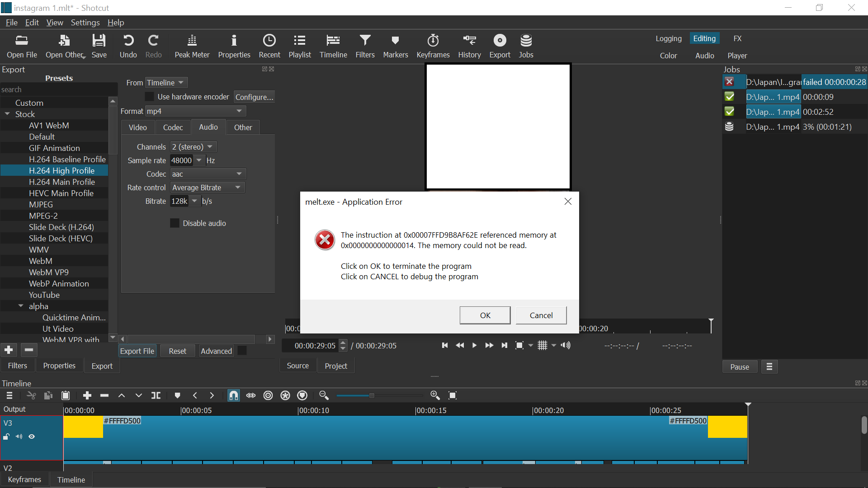This screenshot has width=868, height=488.
Task: Add a new export preset plus button
Action: tap(9, 350)
